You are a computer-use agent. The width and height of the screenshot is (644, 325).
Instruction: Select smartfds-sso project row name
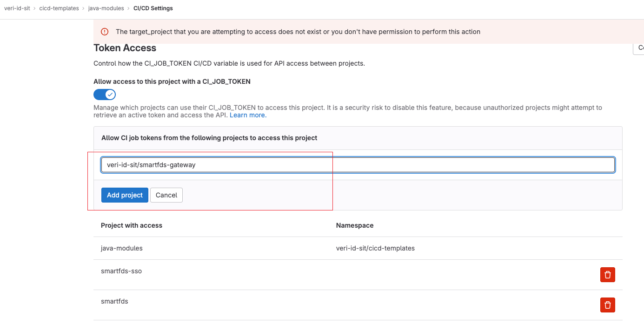[x=121, y=271]
